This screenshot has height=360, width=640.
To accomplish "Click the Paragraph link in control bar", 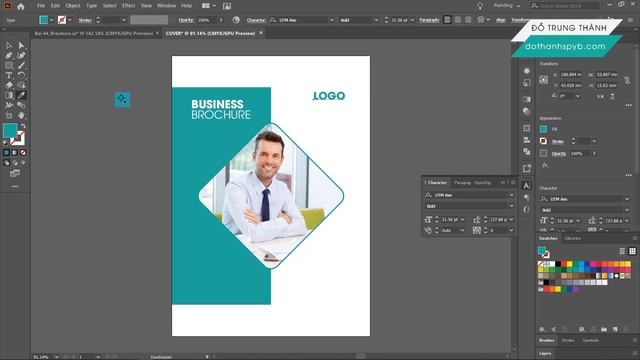I will 429,20.
